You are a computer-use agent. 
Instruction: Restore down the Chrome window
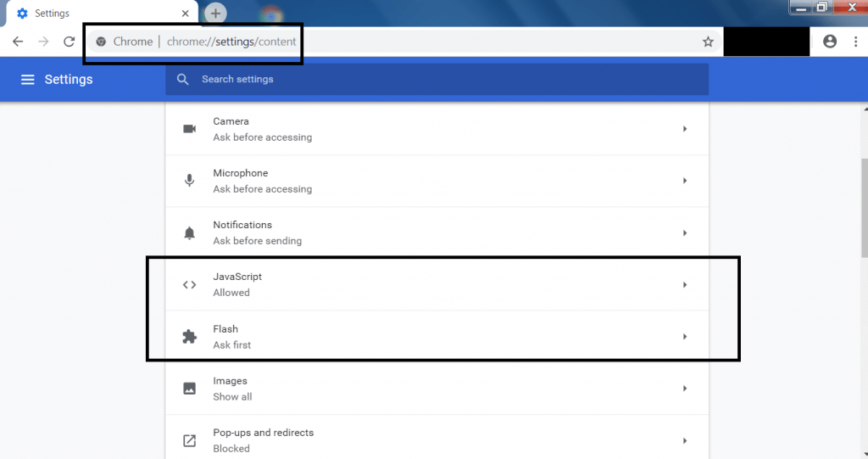822,7
